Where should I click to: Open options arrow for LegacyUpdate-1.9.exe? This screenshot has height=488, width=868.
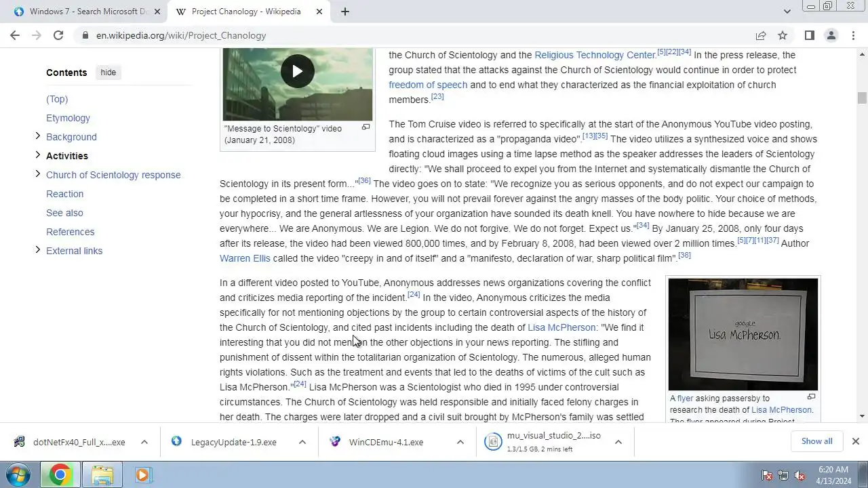[x=302, y=442]
